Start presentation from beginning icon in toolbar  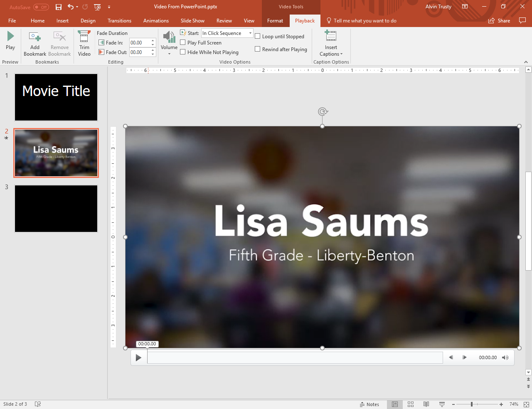tap(98, 7)
